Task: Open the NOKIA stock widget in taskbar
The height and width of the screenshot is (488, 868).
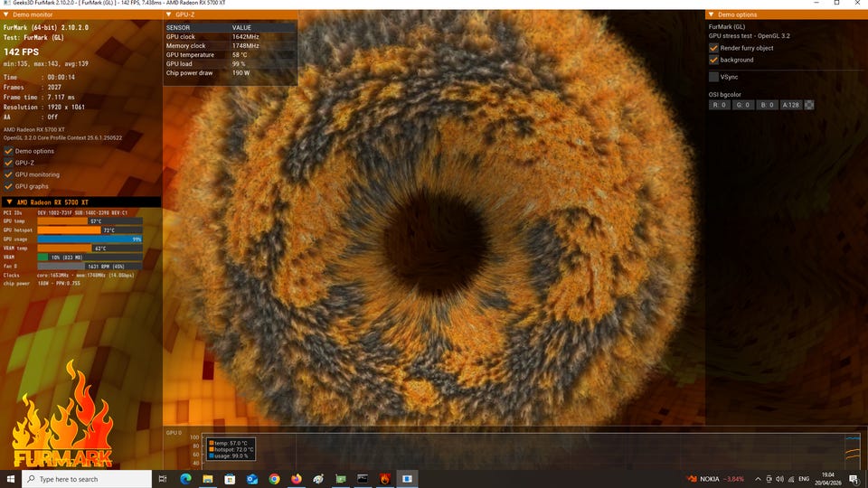Action: click(x=715, y=479)
